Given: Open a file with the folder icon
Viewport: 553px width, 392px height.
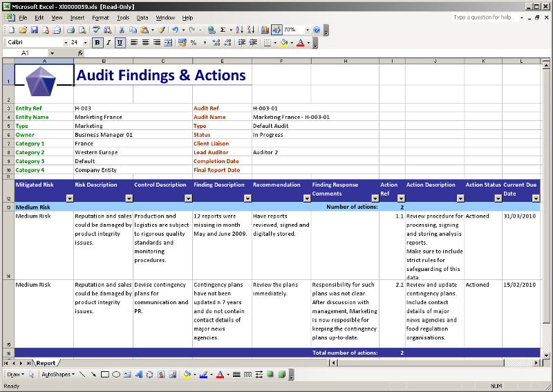Looking at the screenshot, I should pos(23,30).
